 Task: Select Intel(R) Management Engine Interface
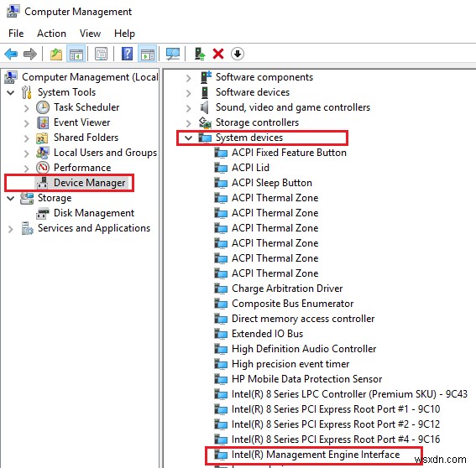coord(316,455)
